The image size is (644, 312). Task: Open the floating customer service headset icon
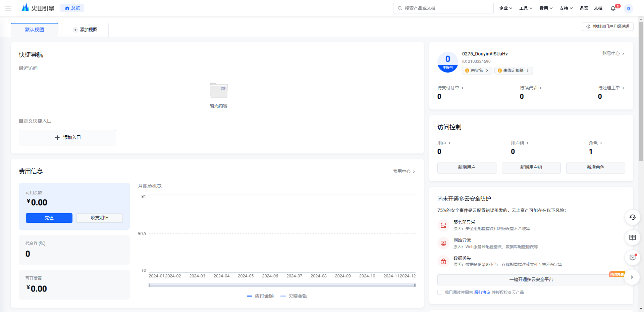click(632, 217)
